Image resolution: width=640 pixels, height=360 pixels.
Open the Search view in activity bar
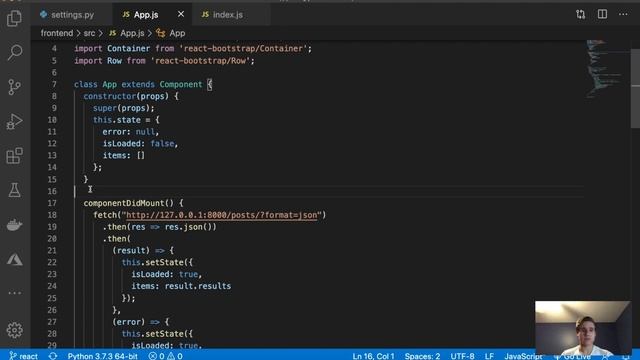tap(15, 53)
